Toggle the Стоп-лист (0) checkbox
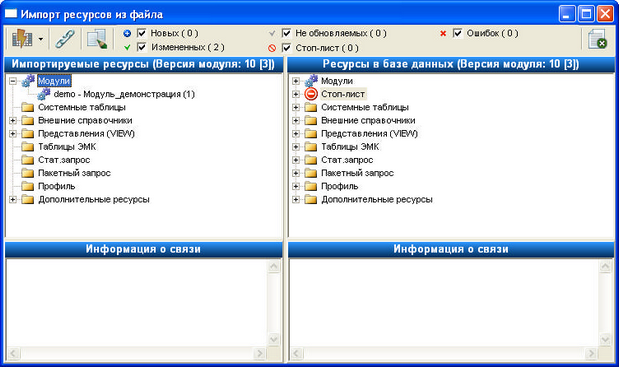 click(x=287, y=48)
